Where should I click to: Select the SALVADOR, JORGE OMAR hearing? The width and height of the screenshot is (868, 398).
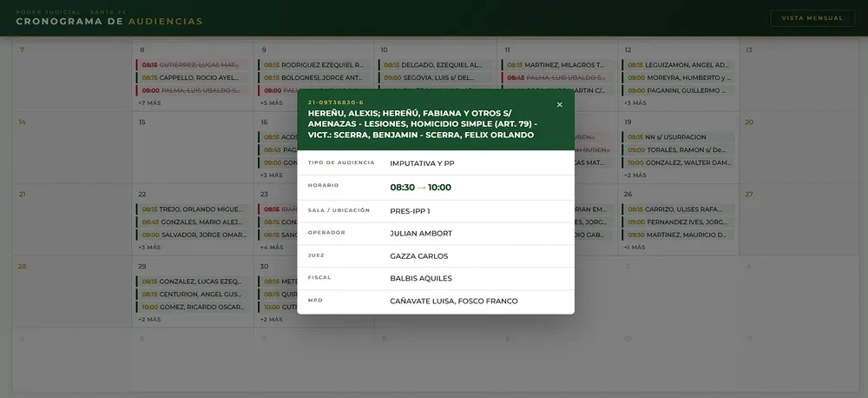(x=192, y=235)
